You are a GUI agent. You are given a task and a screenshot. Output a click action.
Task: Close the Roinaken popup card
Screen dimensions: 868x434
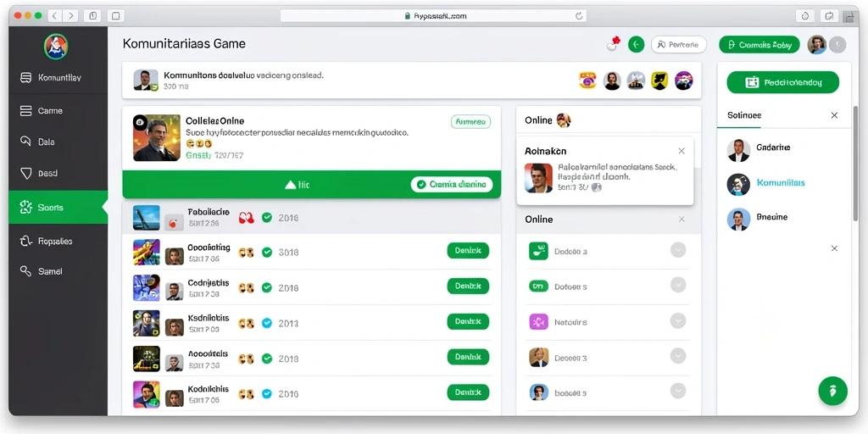(682, 151)
